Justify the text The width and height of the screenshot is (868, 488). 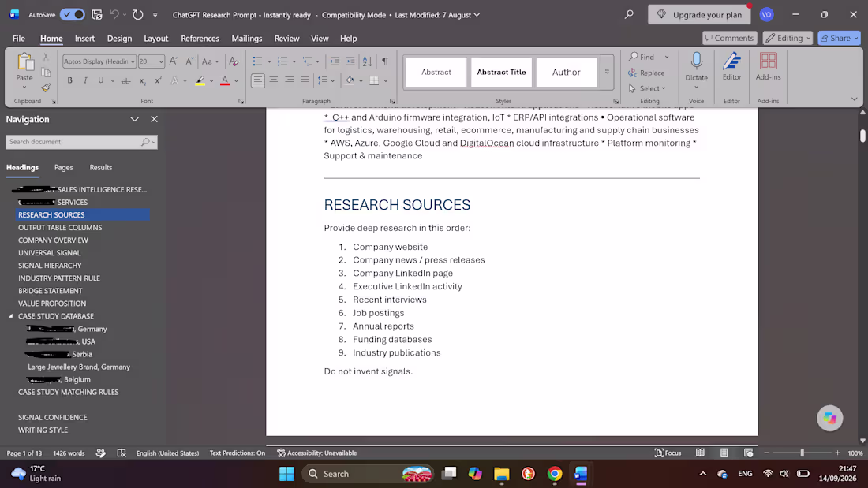pos(305,80)
